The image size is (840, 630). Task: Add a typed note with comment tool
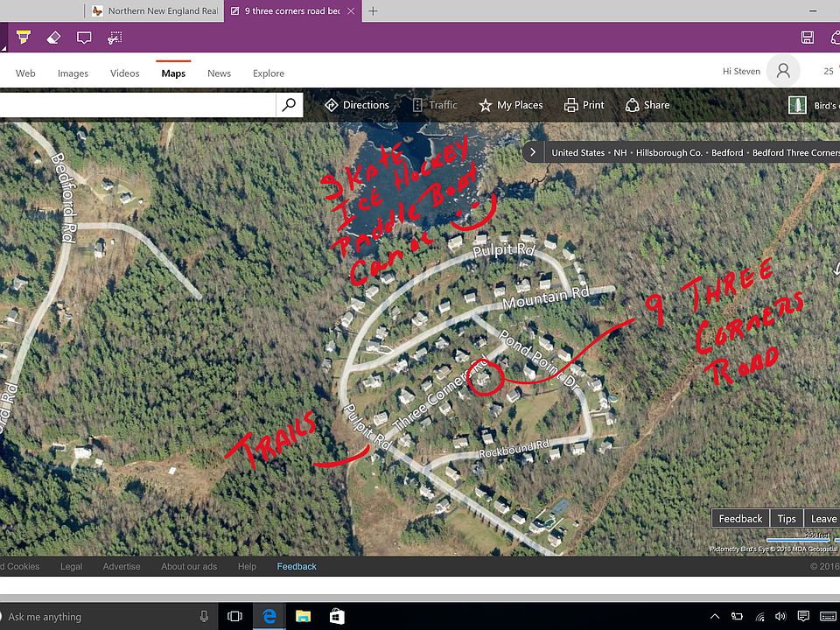(x=84, y=38)
